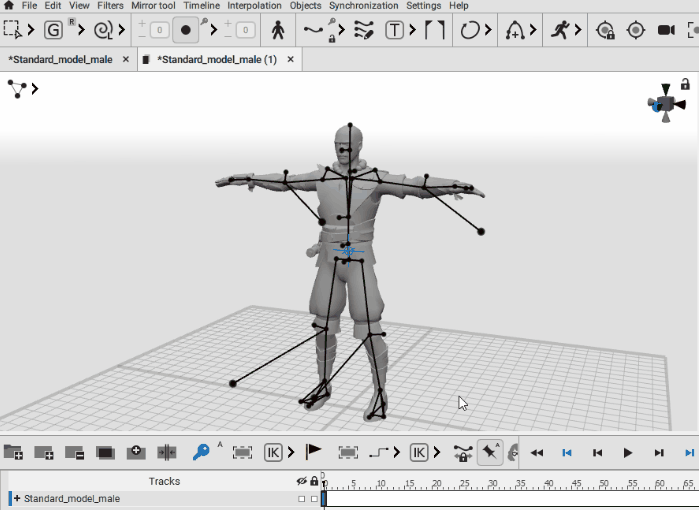699x510 pixels.
Task: Click the walking figure icon in top toolbar
Action: pos(278,30)
